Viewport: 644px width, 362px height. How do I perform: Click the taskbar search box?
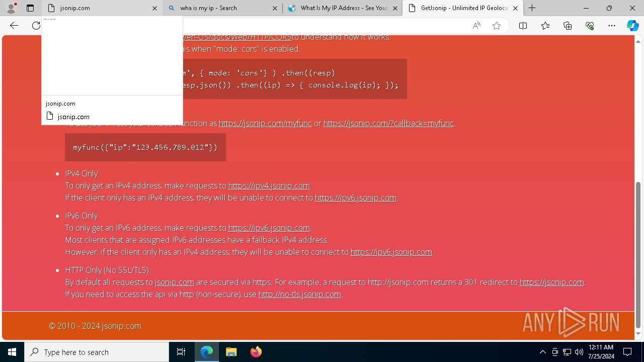(x=97, y=352)
